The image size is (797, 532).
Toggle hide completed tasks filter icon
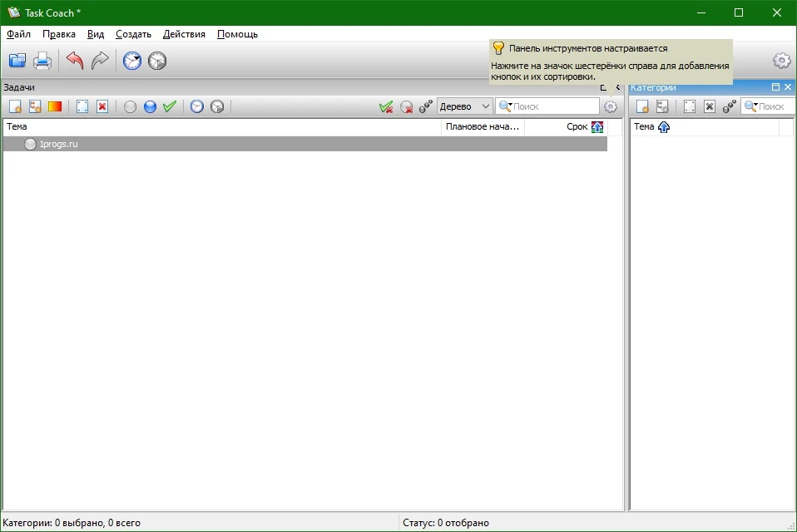[x=386, y=106]
